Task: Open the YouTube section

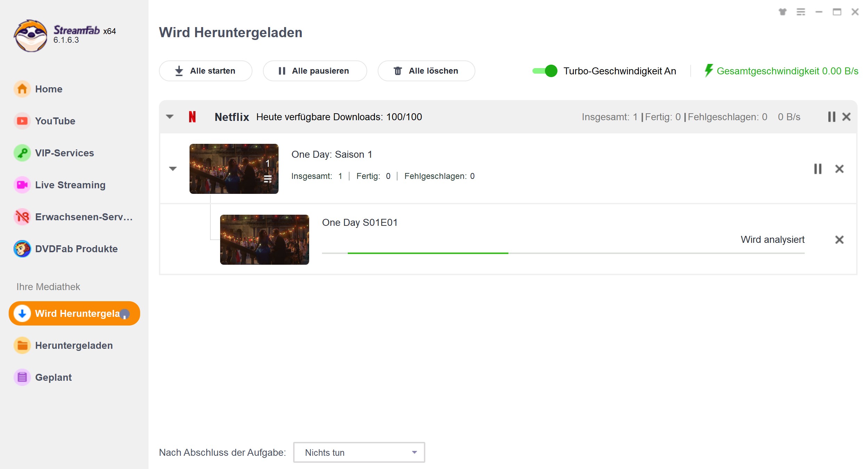Action: (x=56, y=121)
